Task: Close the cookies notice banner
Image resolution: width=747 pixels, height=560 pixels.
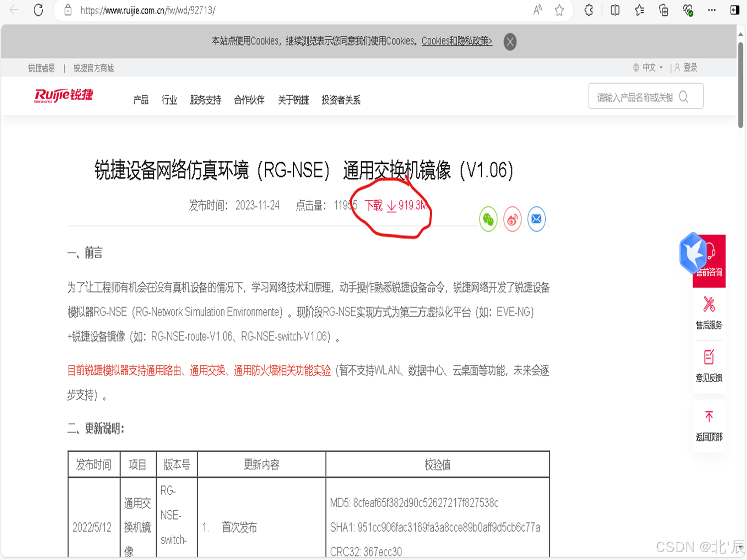Action: click(510, 41)
